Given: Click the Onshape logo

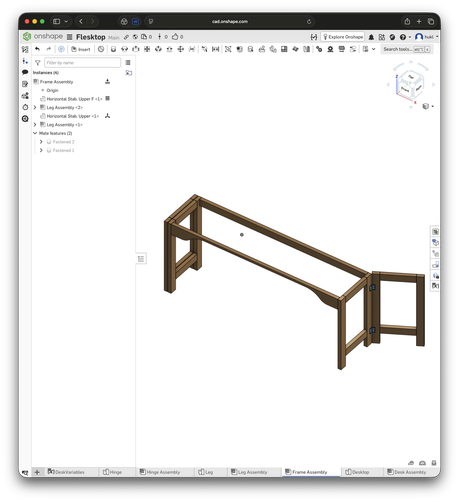Looking at the screenshot, I should [42, 36].
